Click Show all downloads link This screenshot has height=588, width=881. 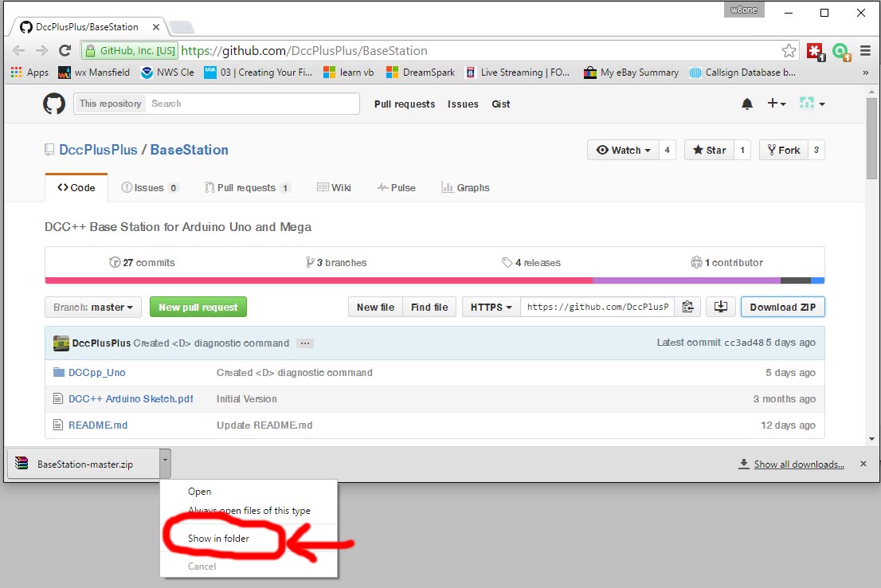click(x=798, y=465)
